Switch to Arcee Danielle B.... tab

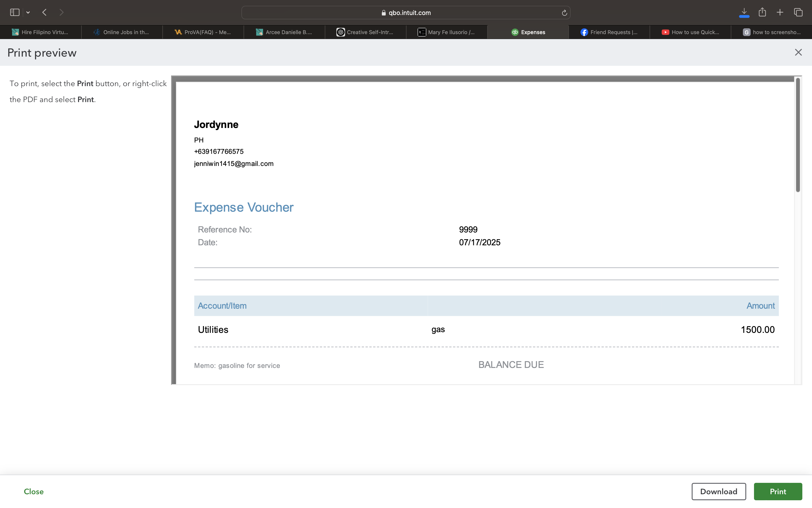click(284, 32)
